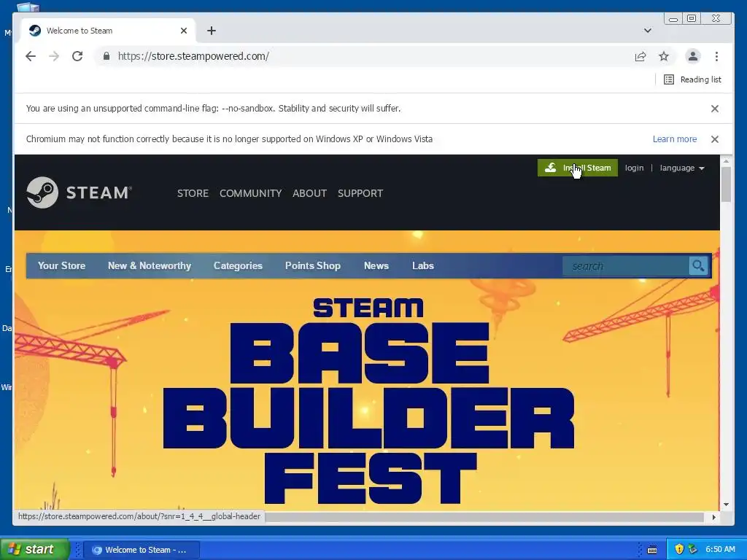The image size is (747, 560).
Task: Click the horizontal scroll right arrow
Action: [713, 517]
